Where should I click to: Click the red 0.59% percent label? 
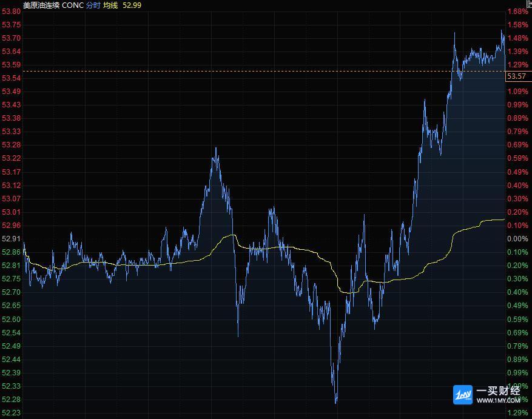(x=518, y=158)
